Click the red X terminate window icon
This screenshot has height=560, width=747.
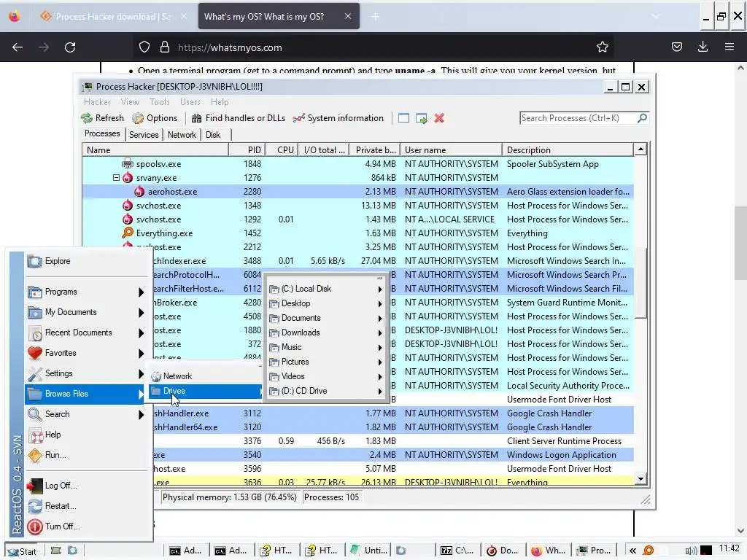point(439,118)
